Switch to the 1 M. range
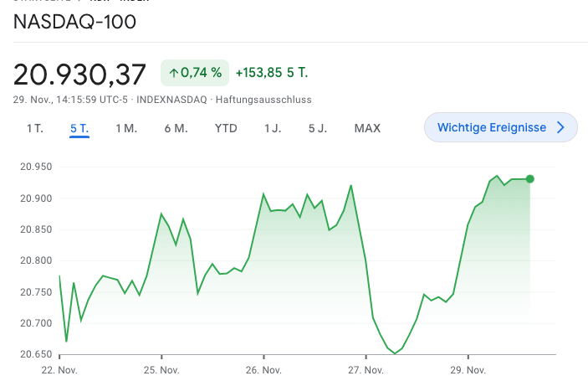The height and width of the screenshot is (381, 588). pyautogui.click(x=125, y=128)
